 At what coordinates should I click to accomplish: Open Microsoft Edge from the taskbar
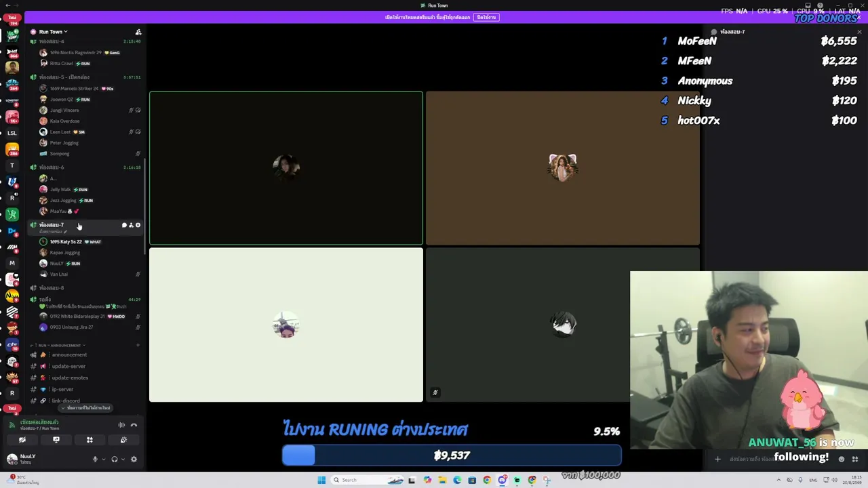click(457, 480)
